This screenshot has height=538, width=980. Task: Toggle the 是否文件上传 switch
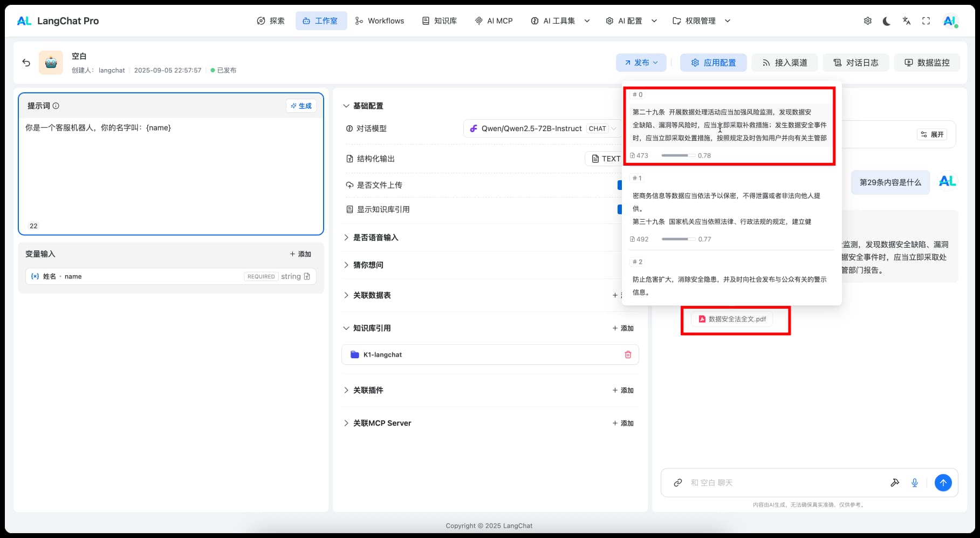click(x=619, y=185)
